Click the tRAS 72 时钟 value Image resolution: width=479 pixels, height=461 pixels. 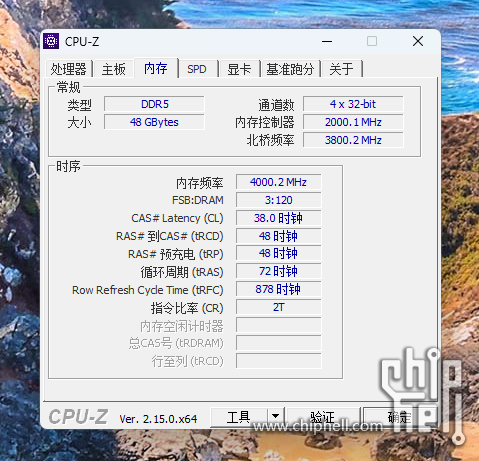tap(279, 271)
